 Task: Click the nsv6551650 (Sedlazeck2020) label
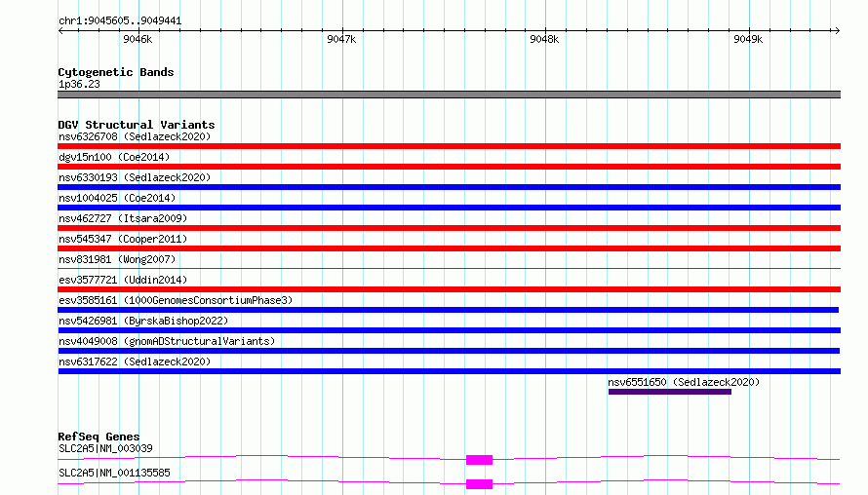pos(684,382)
